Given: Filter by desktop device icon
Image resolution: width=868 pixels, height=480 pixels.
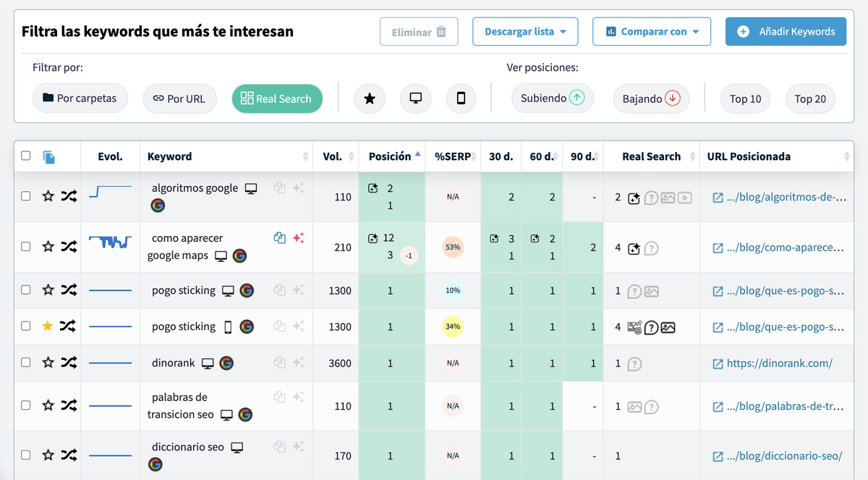Looking at the screenshot, I should pos(415,98).
